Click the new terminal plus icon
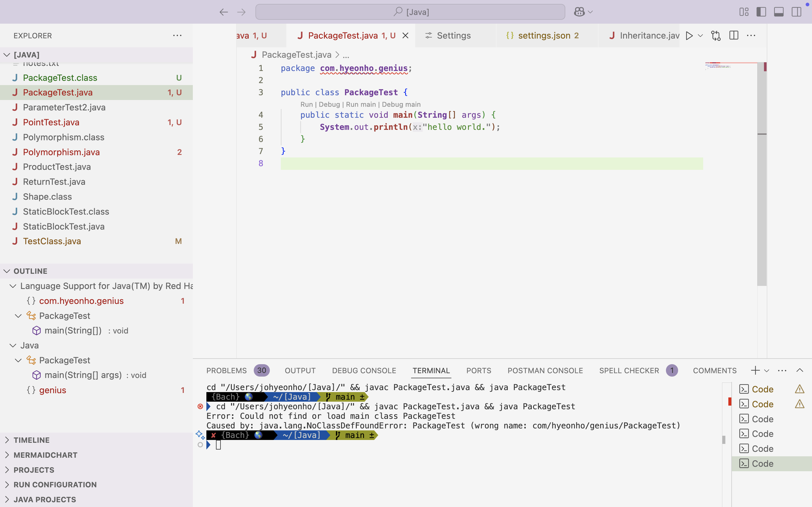The image size is (812, 507). (755, 370)
